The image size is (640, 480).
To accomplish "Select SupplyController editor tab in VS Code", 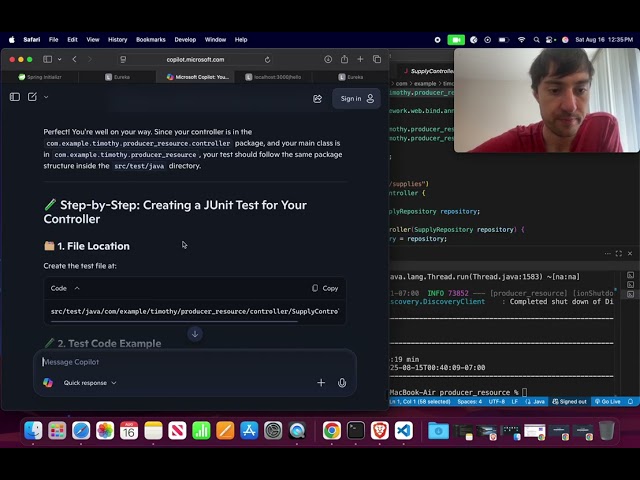I will pos(429,71).
